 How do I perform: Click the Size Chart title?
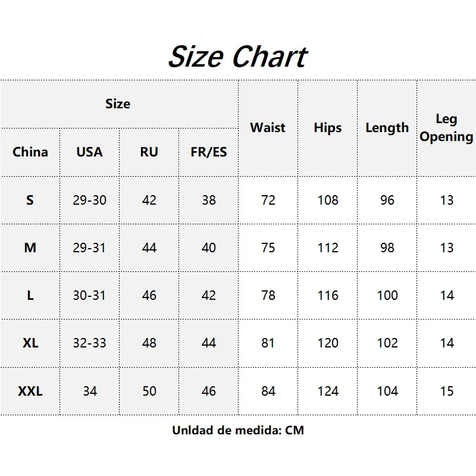click(x=238, y=57)
